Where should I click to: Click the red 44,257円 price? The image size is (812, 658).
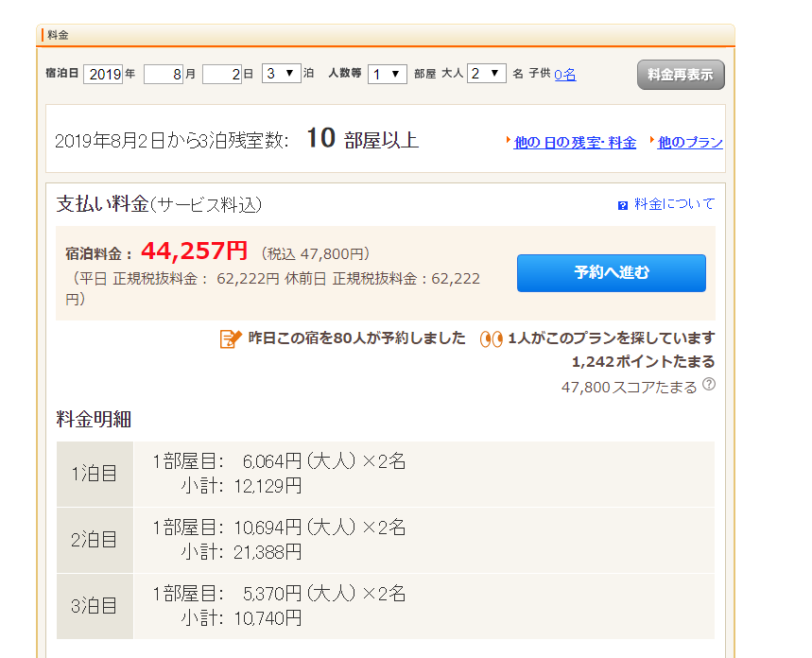click(x=194, y=251)
